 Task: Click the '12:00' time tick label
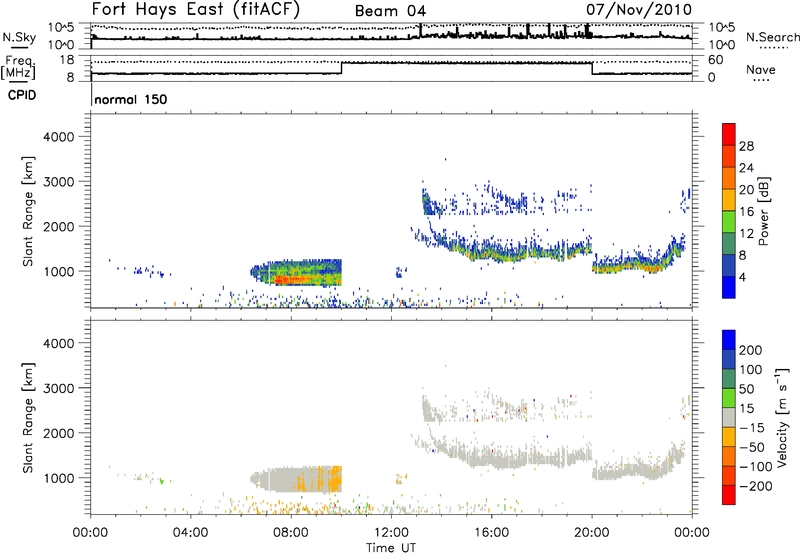(x=391, y=533)
